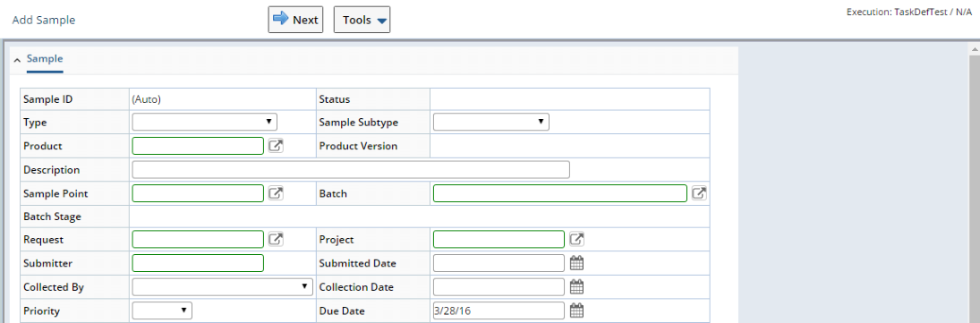Open the Product lookup icon
This screenshot has height=323, width=980.
(276, 146)
